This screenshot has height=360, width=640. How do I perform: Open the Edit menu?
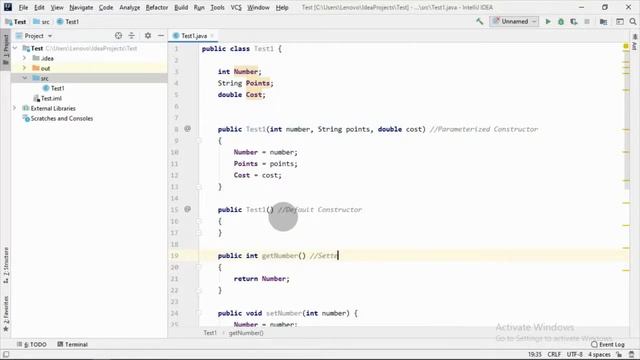tap(39, 7)
